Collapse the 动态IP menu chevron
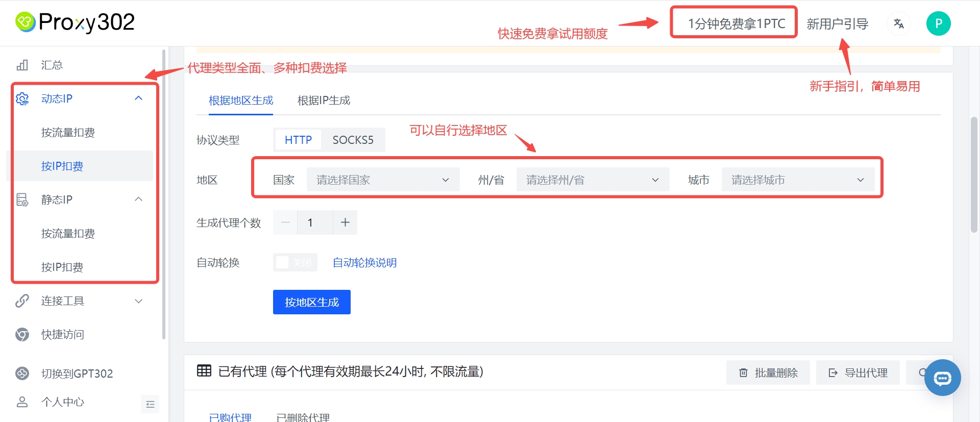This screenshot has height=422, width=980. point(138,98)
